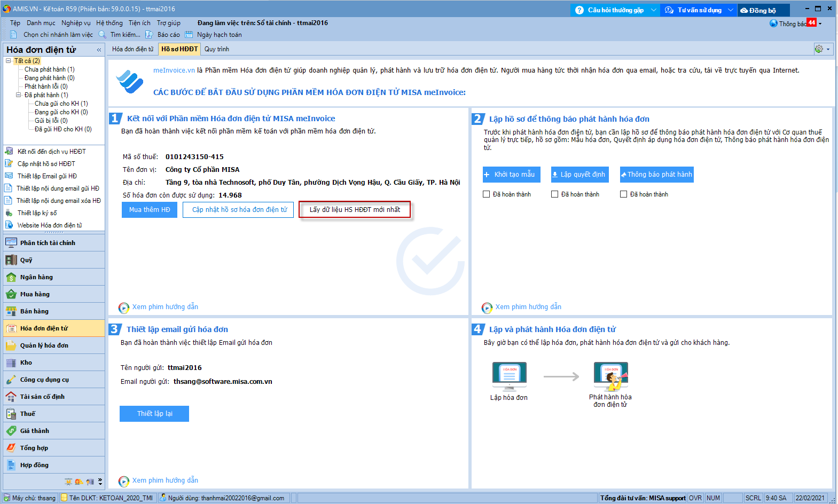Check Đã hoàn thành under Thông báo phát hành
This screenshot has width=838, height=504.
tap(623, 194)
